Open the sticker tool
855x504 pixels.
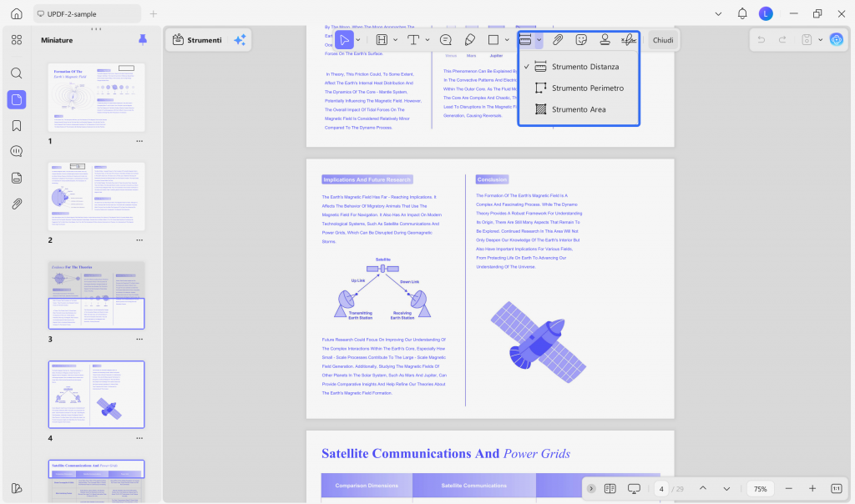tap(581, 40)
